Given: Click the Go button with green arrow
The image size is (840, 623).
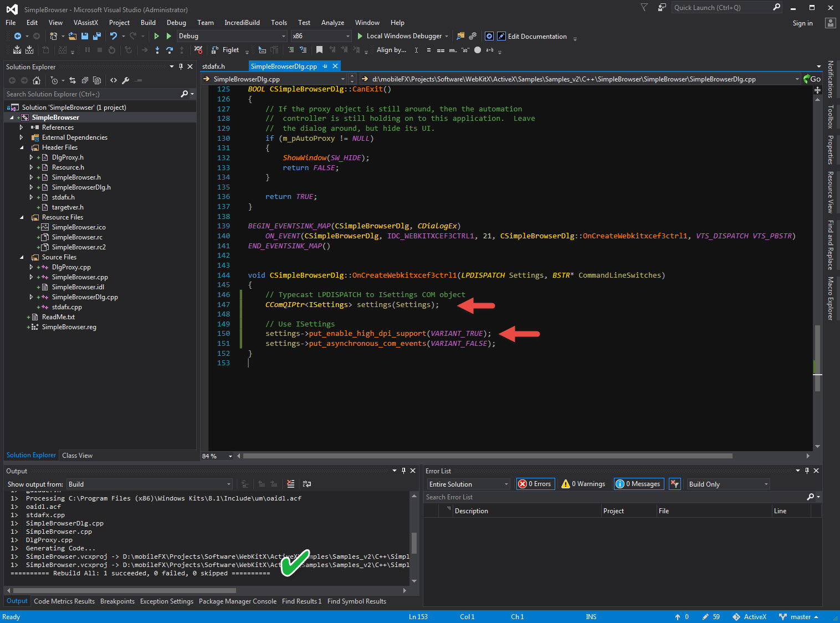Looking at the screenshot, I should click(812, 79).
